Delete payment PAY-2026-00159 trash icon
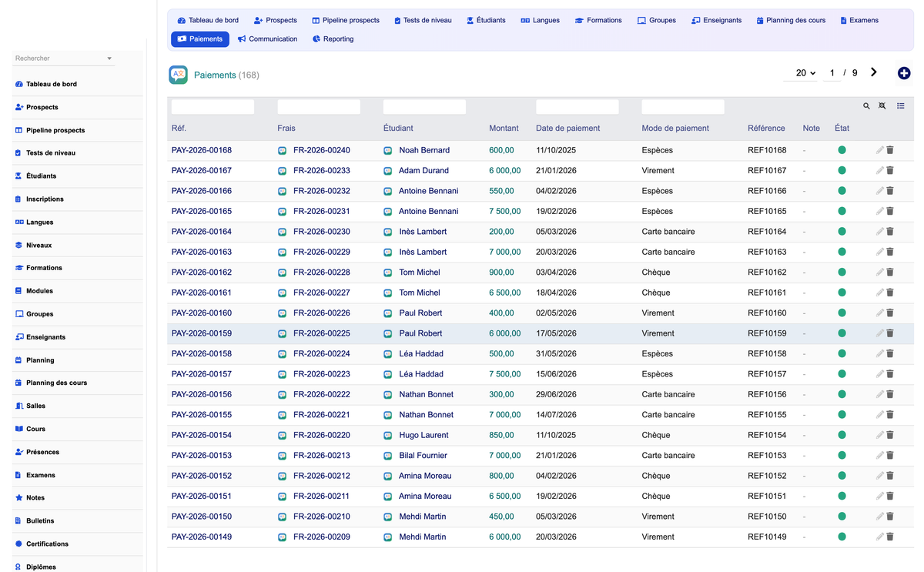Viewport: 924px width, 572px height. (890, 333)
